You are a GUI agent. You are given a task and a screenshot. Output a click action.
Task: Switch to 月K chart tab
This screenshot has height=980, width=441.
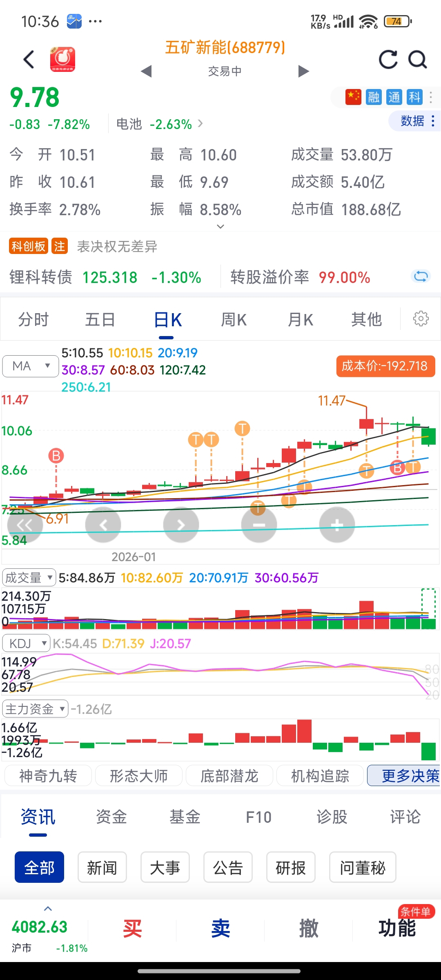click(x=301, y=320)
